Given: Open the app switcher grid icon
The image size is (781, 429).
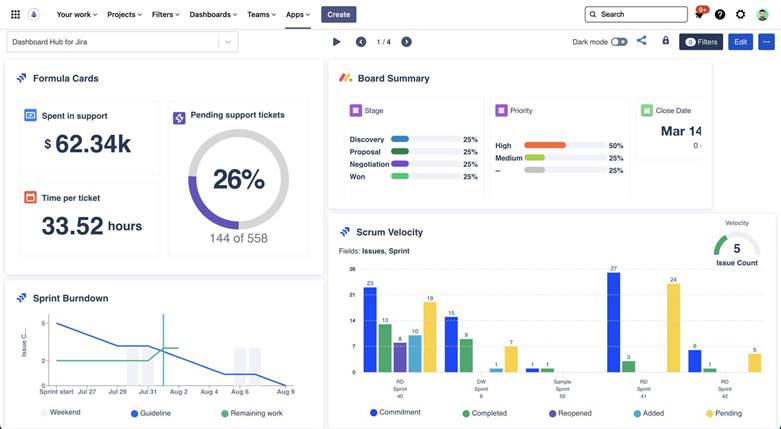Looking at the screenshot, I should [15, 14].
